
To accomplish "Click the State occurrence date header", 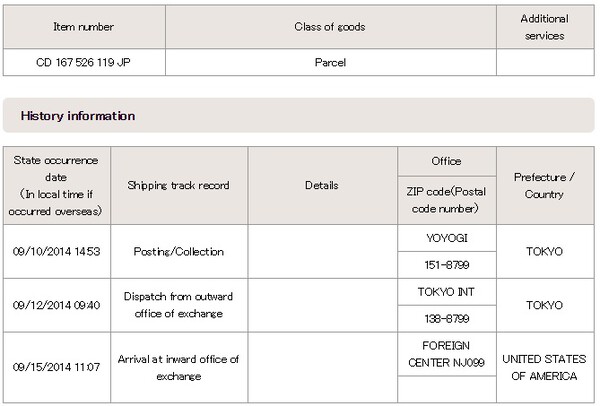I will 57,185.
